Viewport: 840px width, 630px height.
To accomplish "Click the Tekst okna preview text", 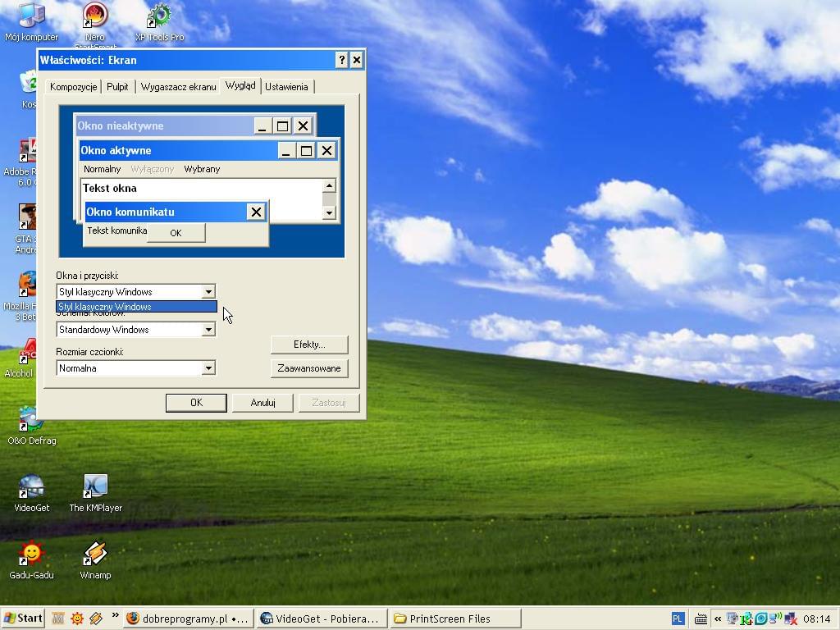I will click(110, 188).
